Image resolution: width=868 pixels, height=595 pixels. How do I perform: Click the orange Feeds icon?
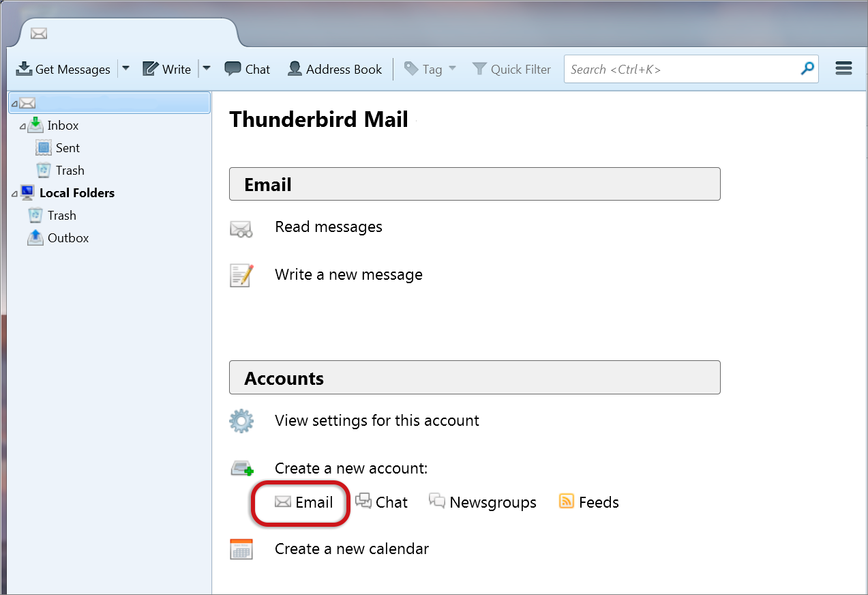567,501
